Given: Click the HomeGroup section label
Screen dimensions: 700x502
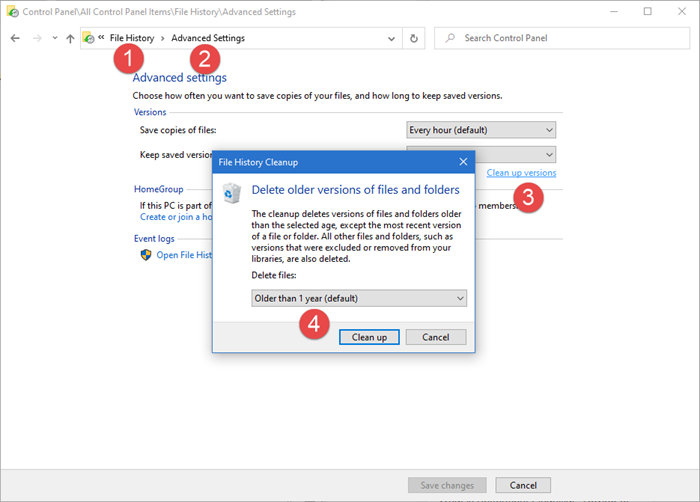Looking at the screenshot, I should pyautogui.click(x=158, y=189).
